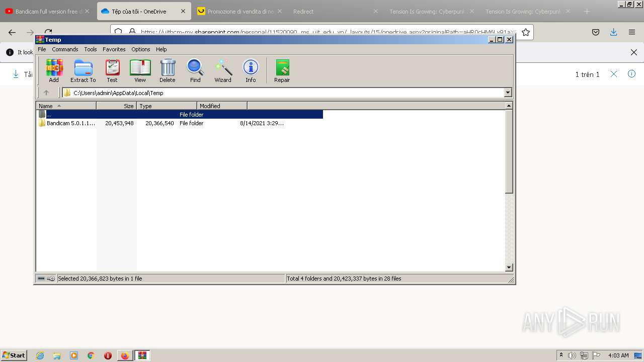
Task: Show archive Info
Action: (251, 70)
